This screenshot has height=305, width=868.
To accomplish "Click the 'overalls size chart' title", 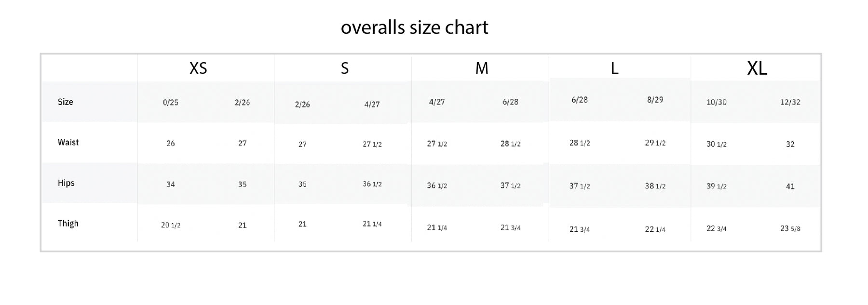I will (x=414, y=27).
